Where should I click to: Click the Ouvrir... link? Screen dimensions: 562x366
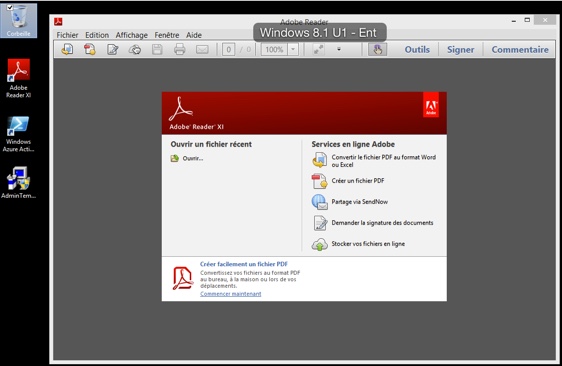[x=193, y=158]
